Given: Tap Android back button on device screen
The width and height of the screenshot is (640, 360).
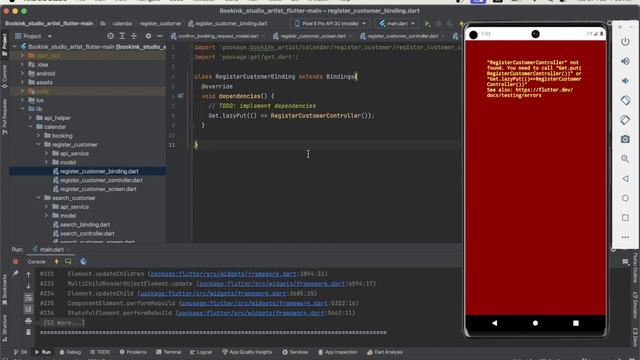Looking at the screenshot, I should [x=495, y=323].
